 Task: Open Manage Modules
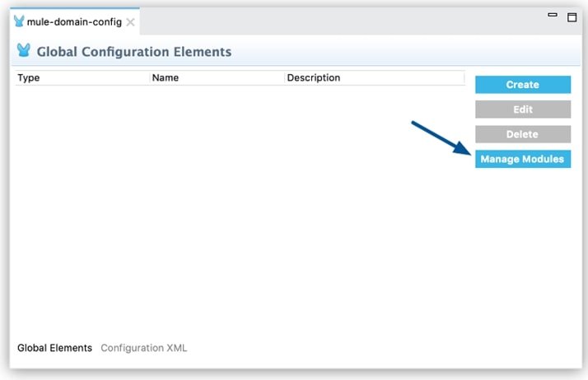[x=523, y=159]
